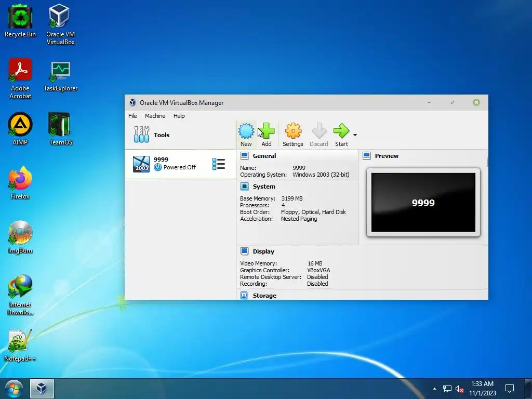Select AIMP desktop icon
Viewport: 532px width, 399px height.
[20, 129]
